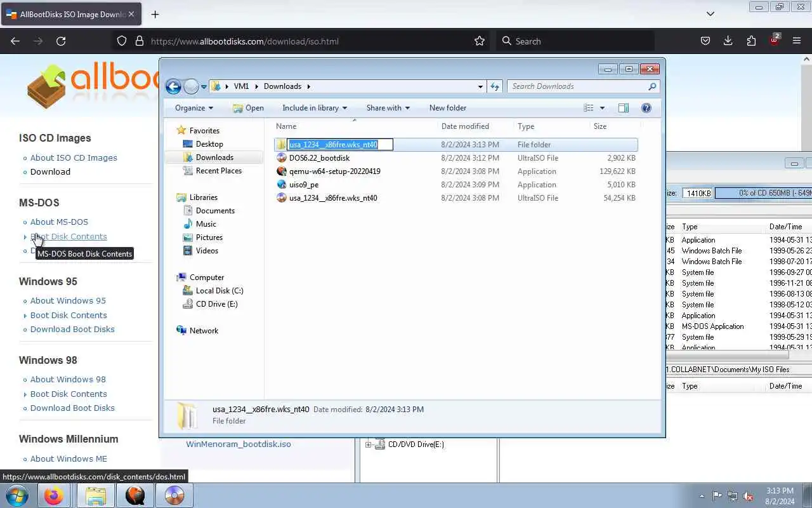
Task: Open the address bar history dropdown
Action: pyautogui.click(x=480, y=86)
